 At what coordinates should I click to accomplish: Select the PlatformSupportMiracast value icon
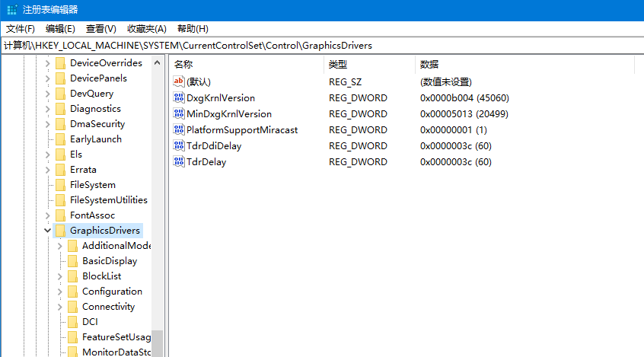pos(179,130)
